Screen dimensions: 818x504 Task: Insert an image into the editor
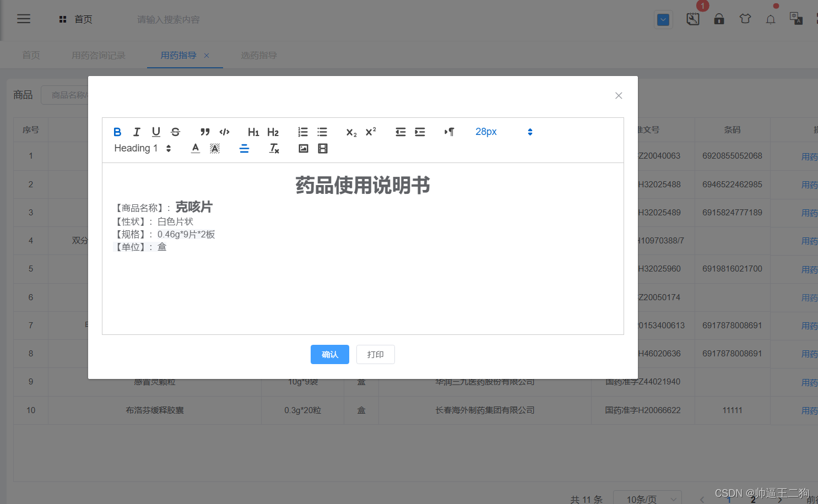click(x=304, y=148)
